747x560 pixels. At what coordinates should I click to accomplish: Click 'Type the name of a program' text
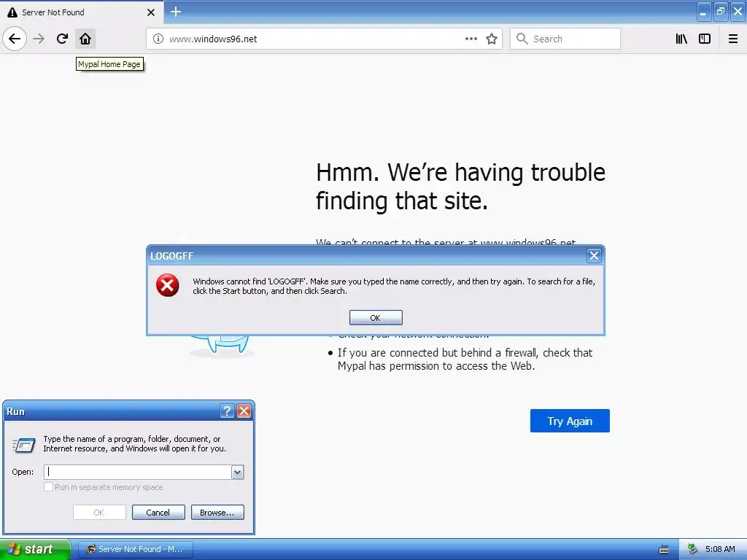(x=135, y=443)
